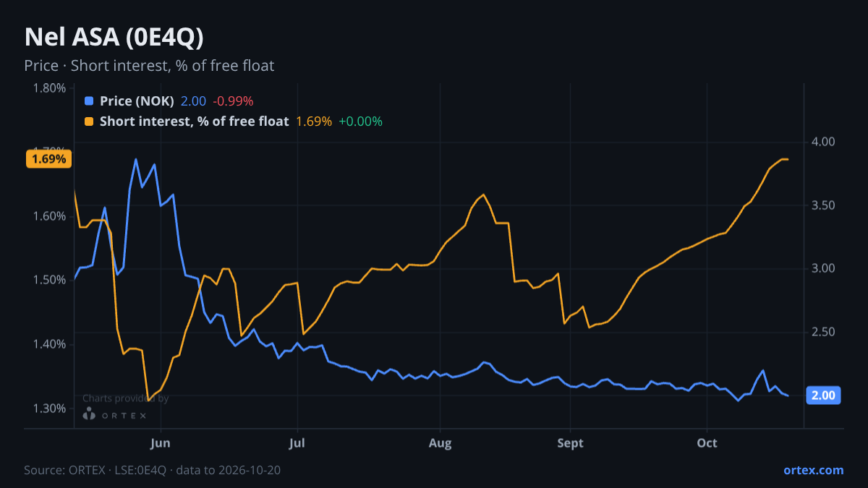868x488 pixels.
Task: Click the Price · Short interest subtitle
Action: [149, 66]
